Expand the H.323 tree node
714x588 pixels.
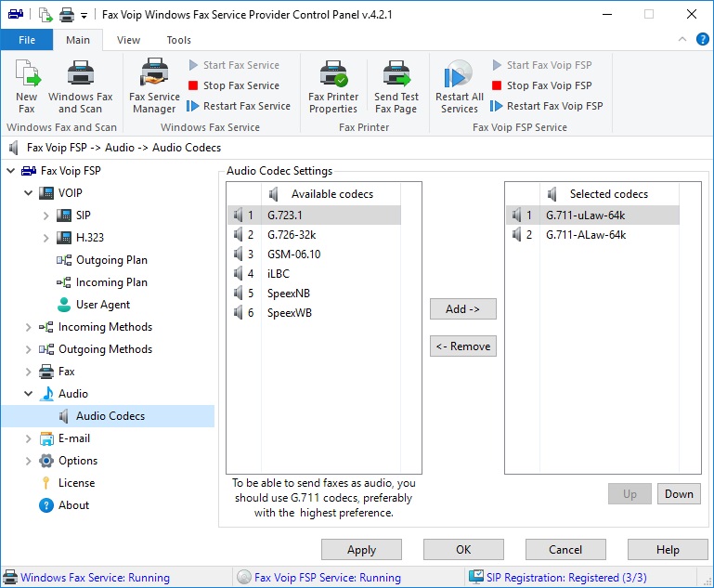pyautogui.click(x=46, y=238)
